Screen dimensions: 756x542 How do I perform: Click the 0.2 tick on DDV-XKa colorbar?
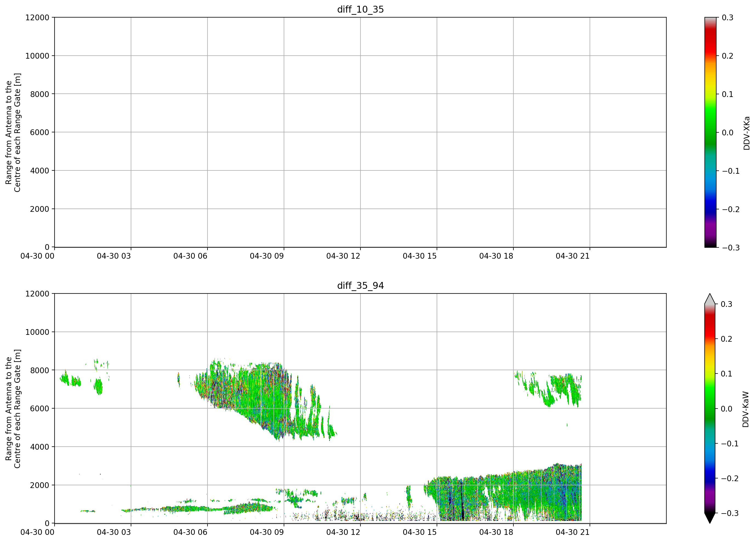click(x=728, y=56)
